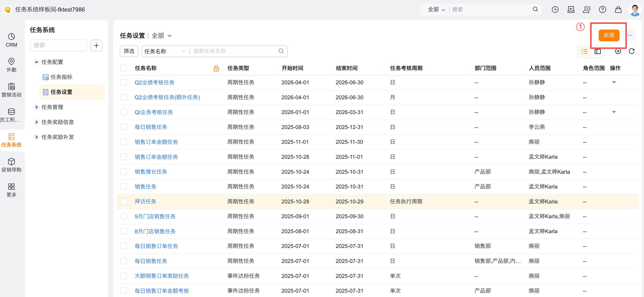Click the refresh icon above table
This screenshot has height=297, width=644.
(631, 51)
